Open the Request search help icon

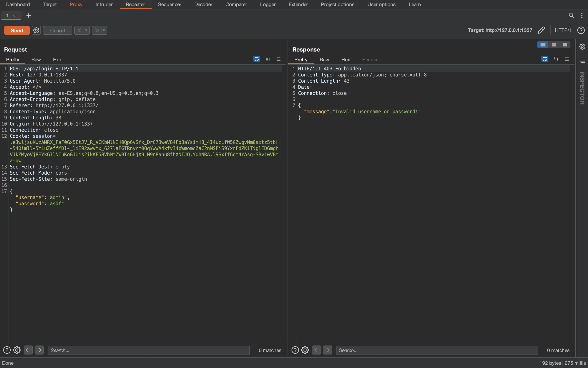click(7, 350)
